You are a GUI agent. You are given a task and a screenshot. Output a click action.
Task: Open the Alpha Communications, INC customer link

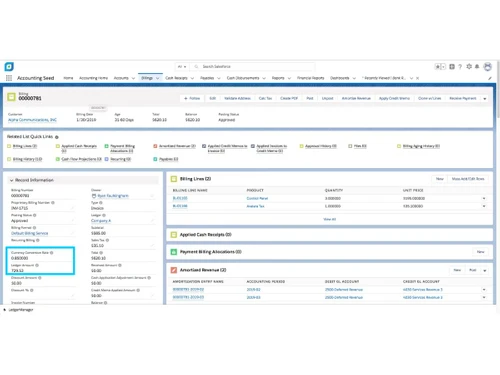(32, 120)
